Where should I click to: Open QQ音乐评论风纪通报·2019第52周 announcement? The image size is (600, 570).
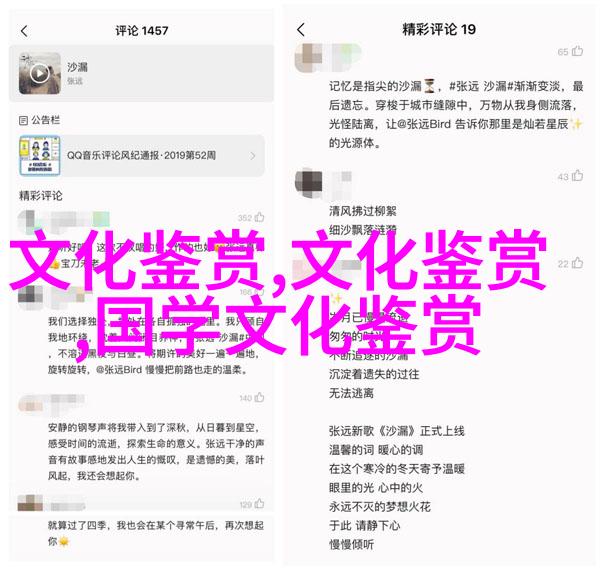(x=142, y=155)
